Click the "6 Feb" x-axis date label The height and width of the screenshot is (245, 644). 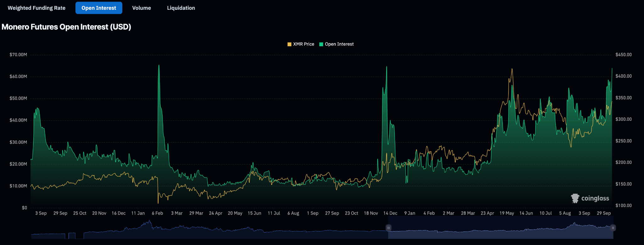coord(157,213)
